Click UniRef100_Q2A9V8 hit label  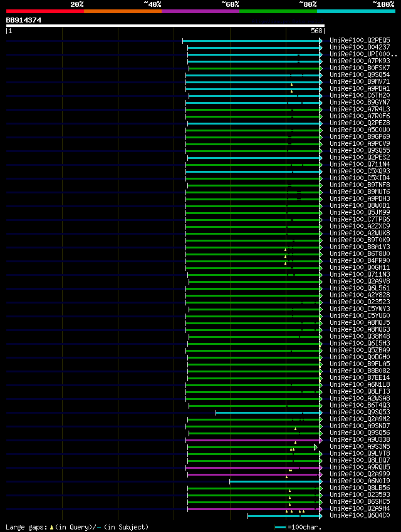click(x=360, y=281)
